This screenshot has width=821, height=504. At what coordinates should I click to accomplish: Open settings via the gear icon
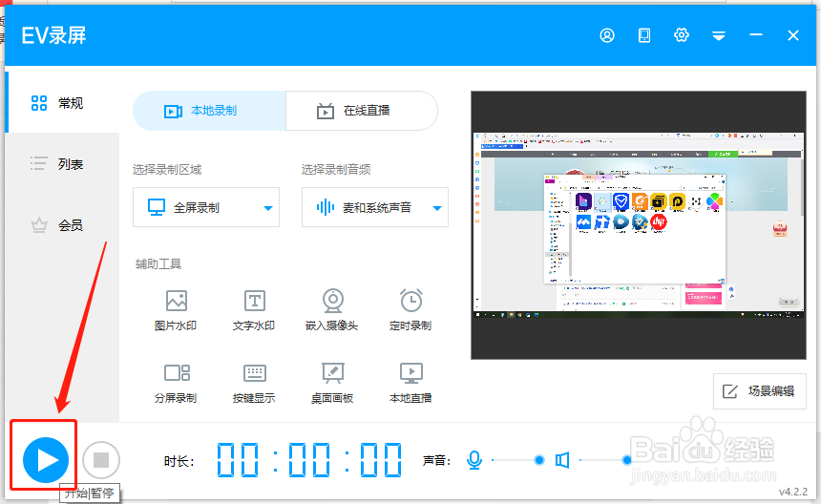pos(682,35)
